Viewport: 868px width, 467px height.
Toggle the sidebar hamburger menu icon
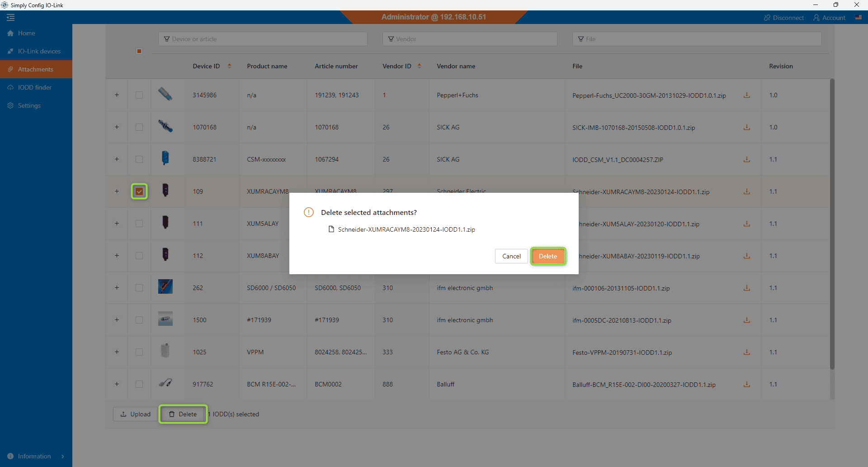pos(11,18)
